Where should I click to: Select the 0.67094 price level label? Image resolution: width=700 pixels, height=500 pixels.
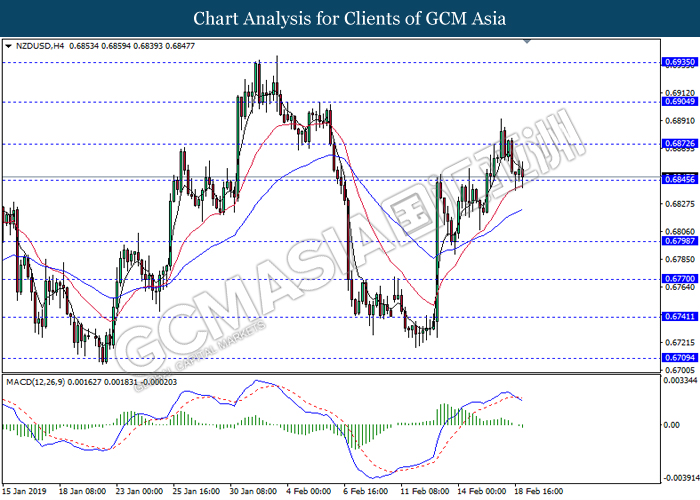click(x=679, y=358)
